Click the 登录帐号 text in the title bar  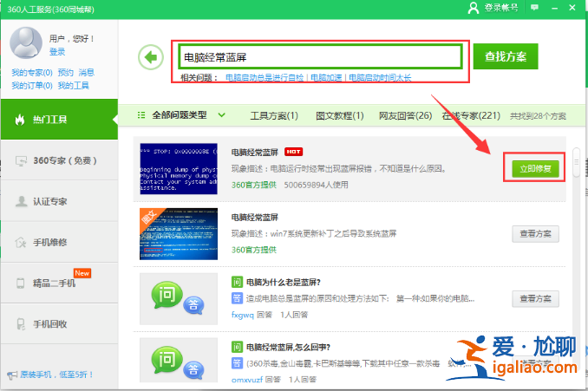pos(501,8)
